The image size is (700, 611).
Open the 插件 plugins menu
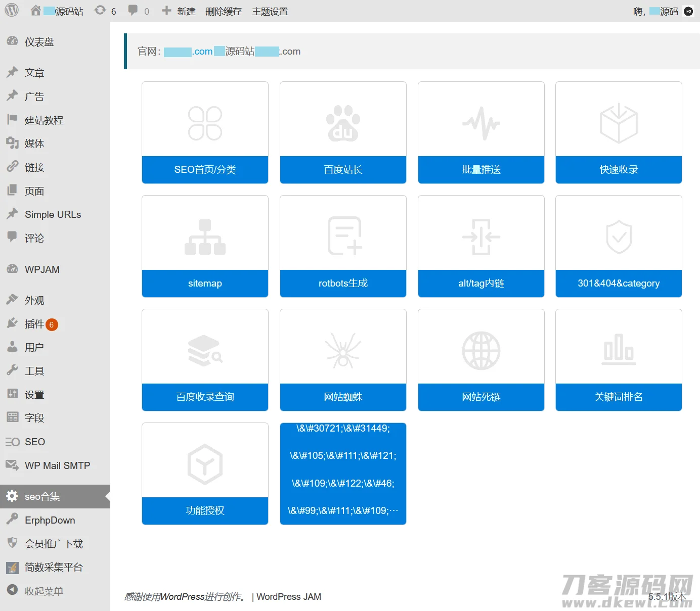pyautogui.click(x=34, y=324)
